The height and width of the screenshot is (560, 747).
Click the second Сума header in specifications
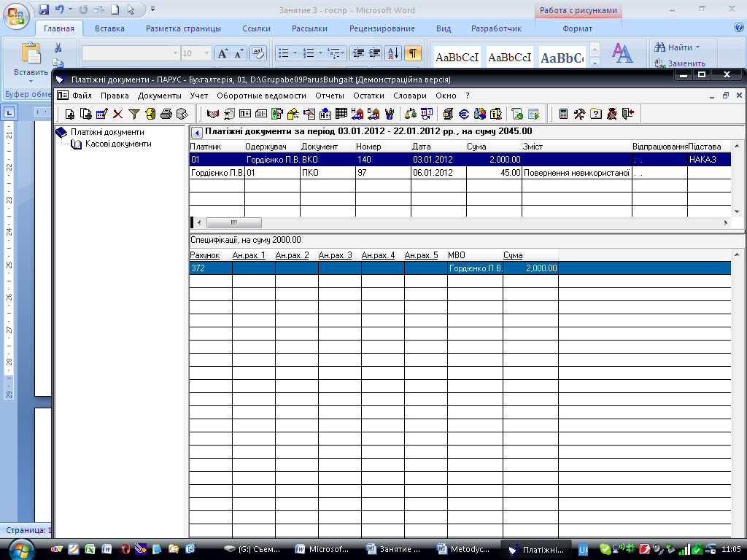click(530, 255)
